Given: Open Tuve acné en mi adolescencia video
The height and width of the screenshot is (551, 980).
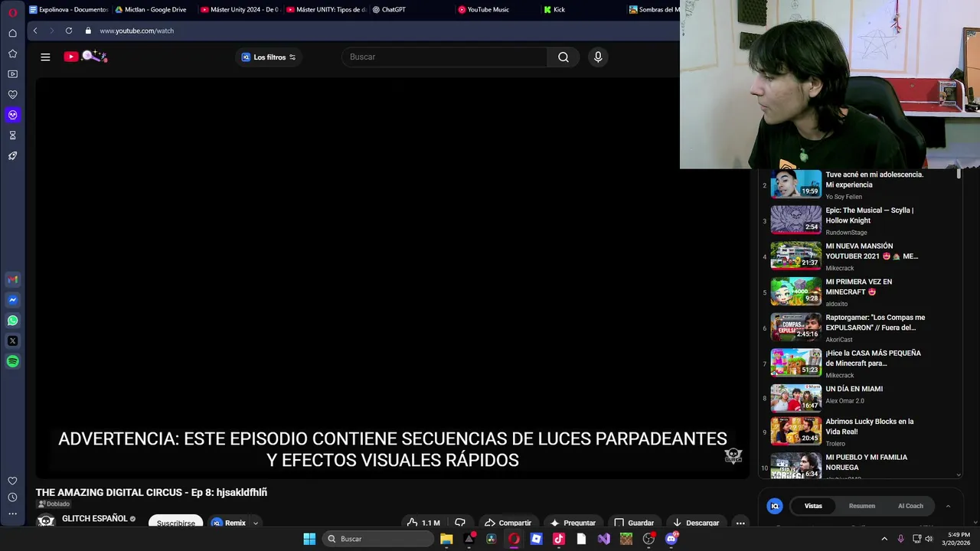Looking at the screenshot, I should (x=874, y=180).
